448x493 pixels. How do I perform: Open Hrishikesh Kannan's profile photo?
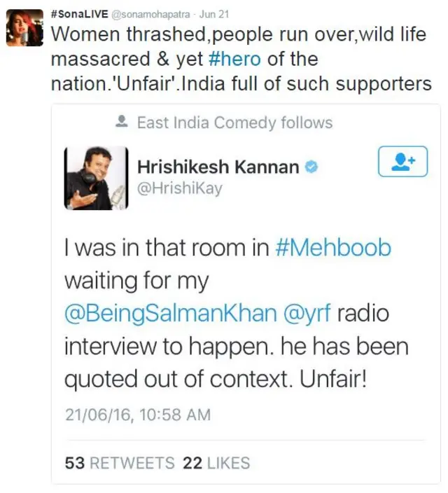(96, 177)
